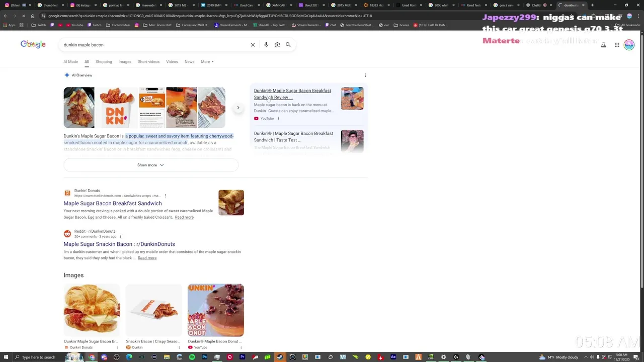Open Dunkin' Maple Sugar Bacon Taste Test video
The image size is (644, 362).
293,137
